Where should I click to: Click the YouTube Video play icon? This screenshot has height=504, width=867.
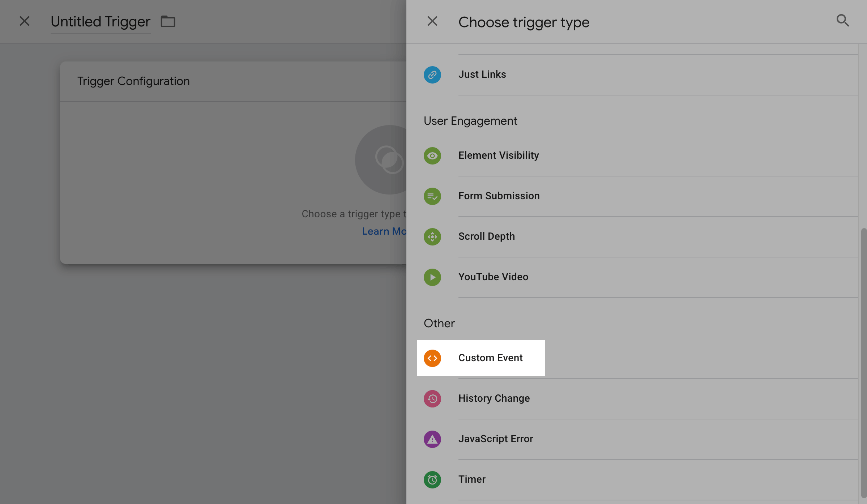click(432, 277)
